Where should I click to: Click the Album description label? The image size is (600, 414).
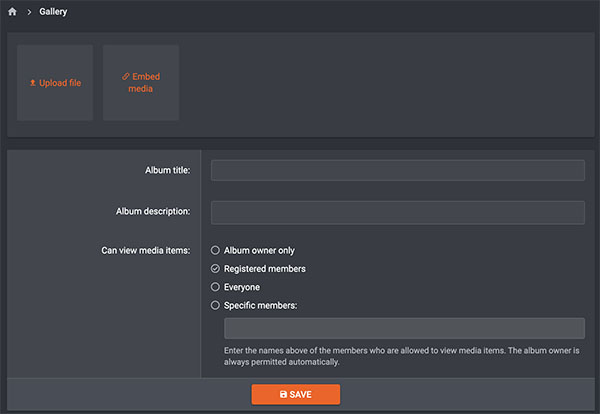click(x=153, y=212)
